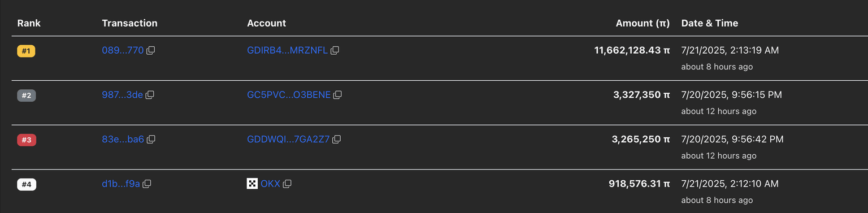The width and height of the screenshot is (868, 213).
Task: Open transaction d1b...f9a details
Action: [121, 184]
